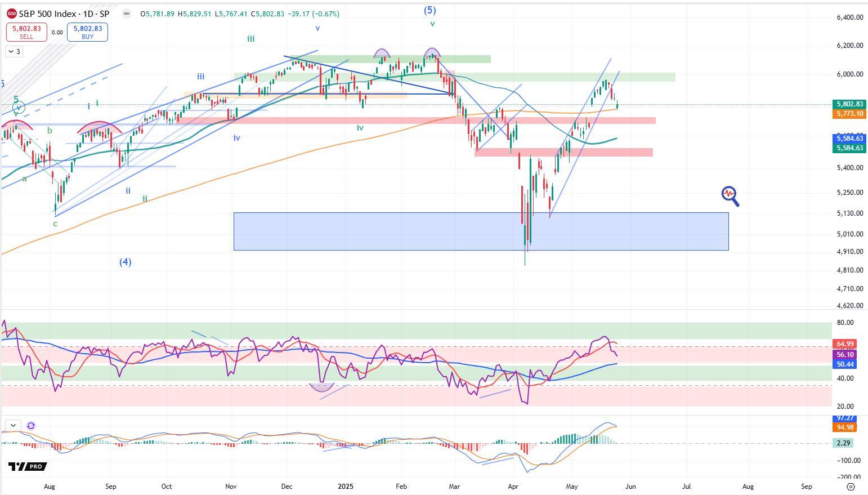Image resolution: width=868 pixels, height=495 pixels.
Task: Click the S&P 500 red logo icon
Action: 11,14
